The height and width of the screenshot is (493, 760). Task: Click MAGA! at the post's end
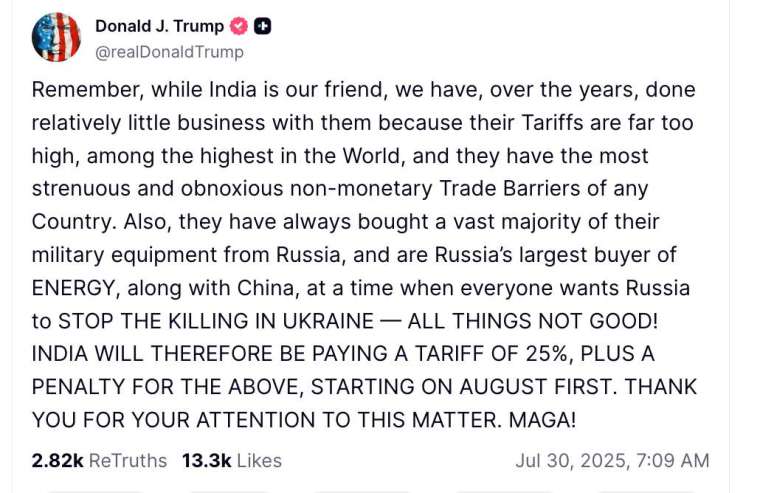tap(542, 420)
